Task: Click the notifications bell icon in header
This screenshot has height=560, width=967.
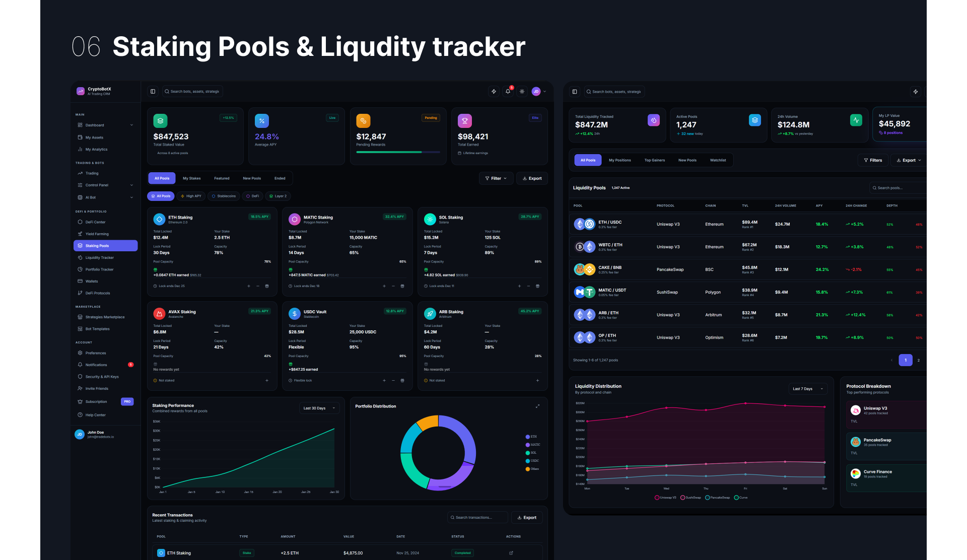Action: coord(508,92)
